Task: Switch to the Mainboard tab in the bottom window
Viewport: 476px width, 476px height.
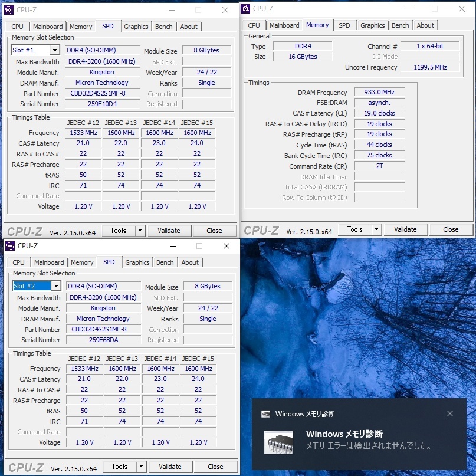Action: (49, 262)
